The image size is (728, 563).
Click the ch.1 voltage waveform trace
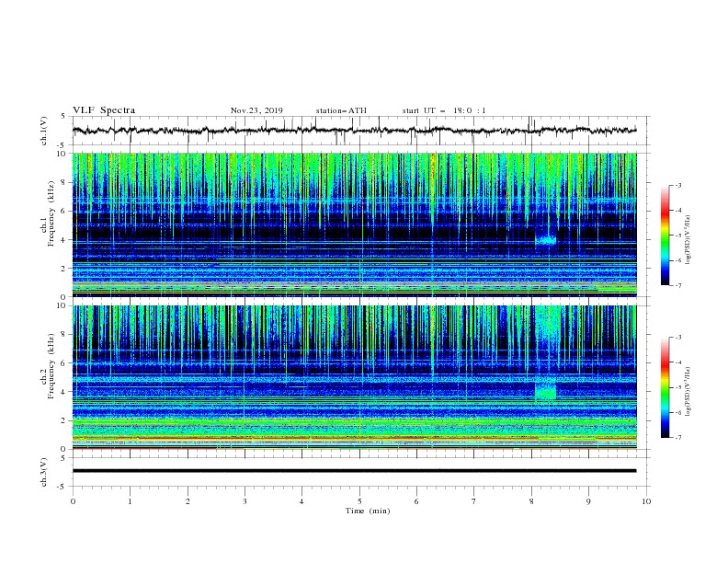click(354, 131)
